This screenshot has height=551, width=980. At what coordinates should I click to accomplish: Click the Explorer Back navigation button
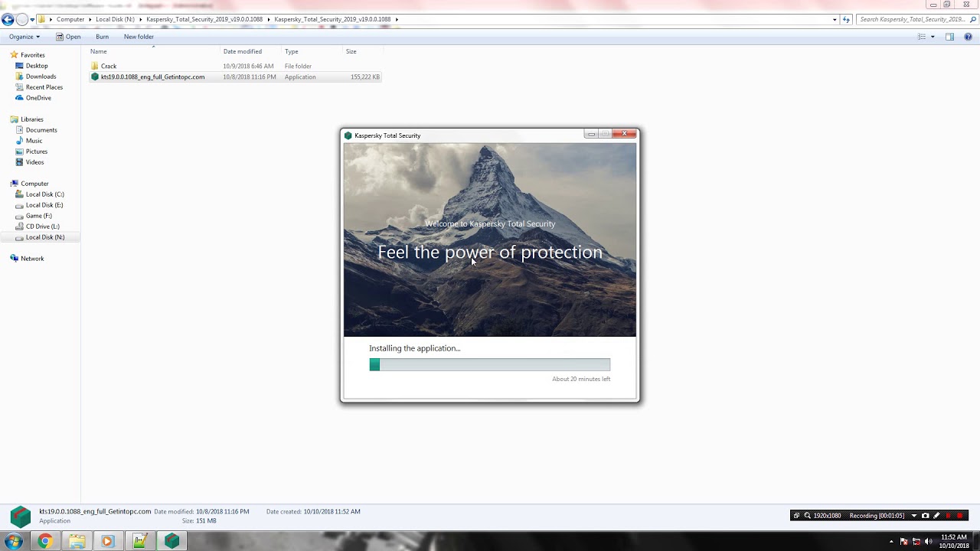tap(8, 19)
